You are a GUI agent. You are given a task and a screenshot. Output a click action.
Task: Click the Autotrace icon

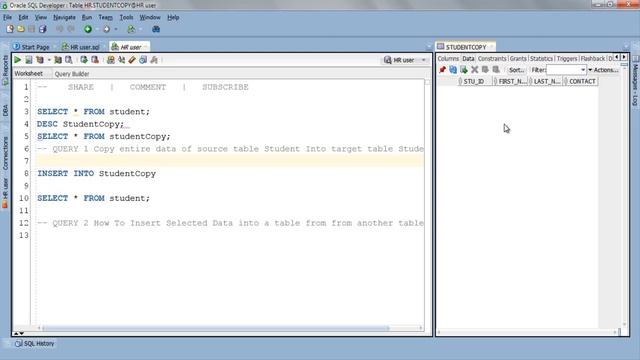click(x=58, y=60)
